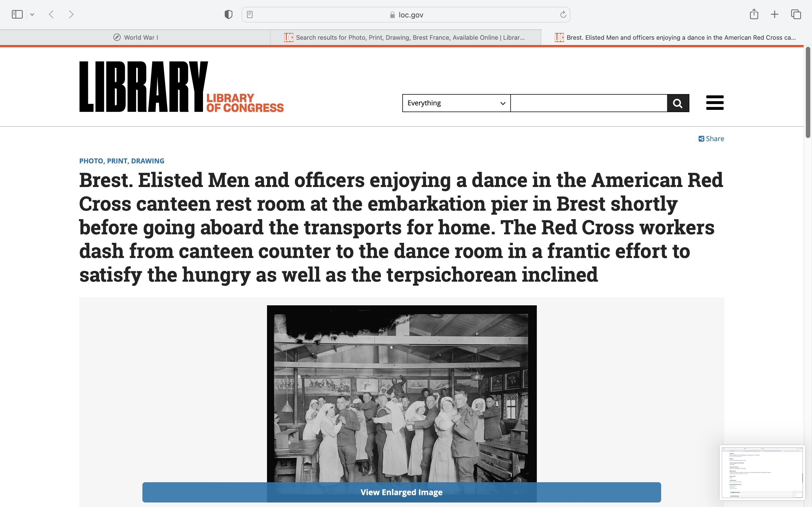The image size is (812, 507).
Task: Go forward with the forward arrow
Action: tap(71, 14)
